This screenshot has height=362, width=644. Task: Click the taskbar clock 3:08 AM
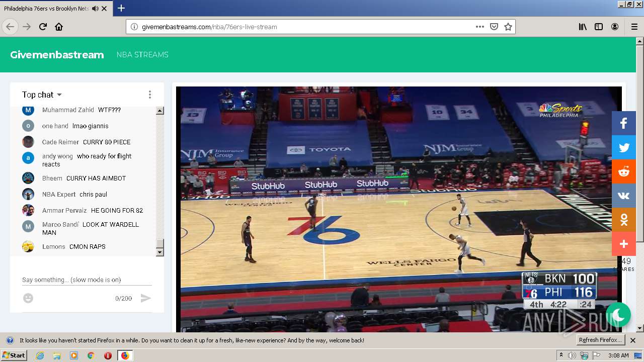pos(618,355)
